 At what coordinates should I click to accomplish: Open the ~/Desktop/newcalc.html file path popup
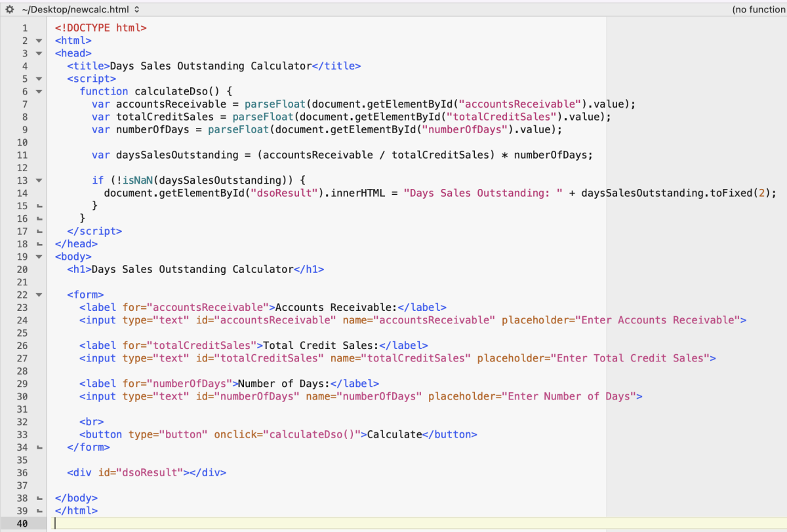tap(81, 10)
